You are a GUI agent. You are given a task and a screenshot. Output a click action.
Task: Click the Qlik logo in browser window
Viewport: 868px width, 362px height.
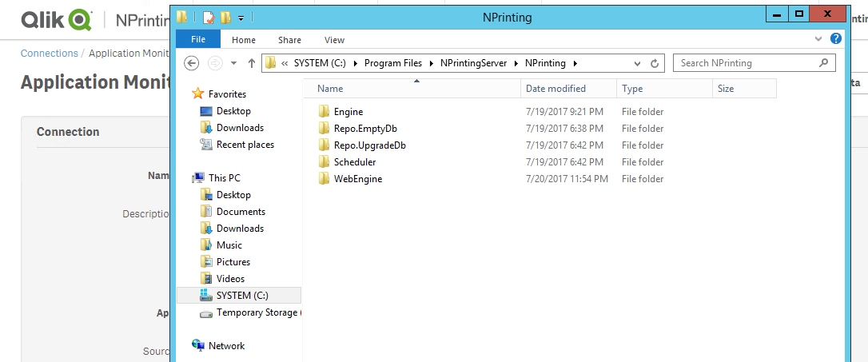(x=56, y=20)
